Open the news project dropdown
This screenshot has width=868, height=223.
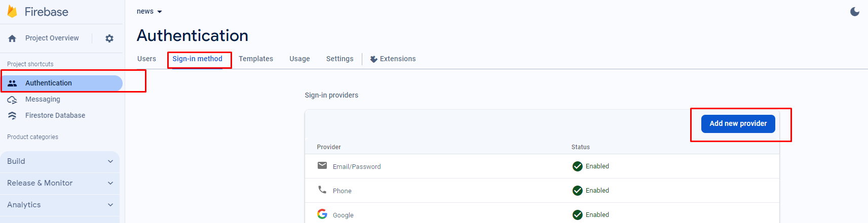149,12
